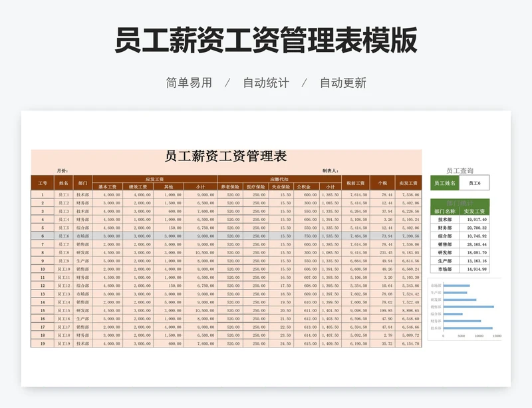Screen dimensions: 532x408
Task: Click the 简单易用 tagline text
Action: coord(189,83)
